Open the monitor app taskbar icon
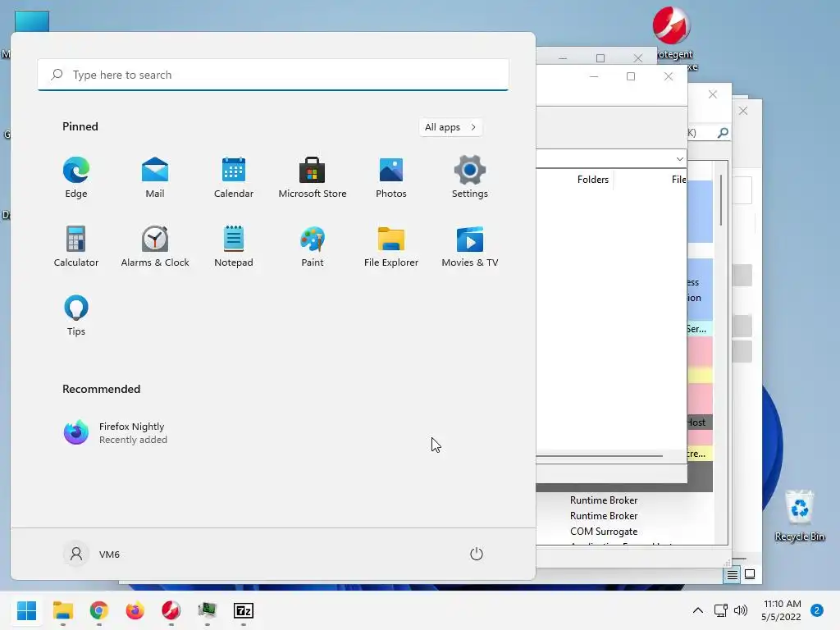 click(x=208, y=610)
